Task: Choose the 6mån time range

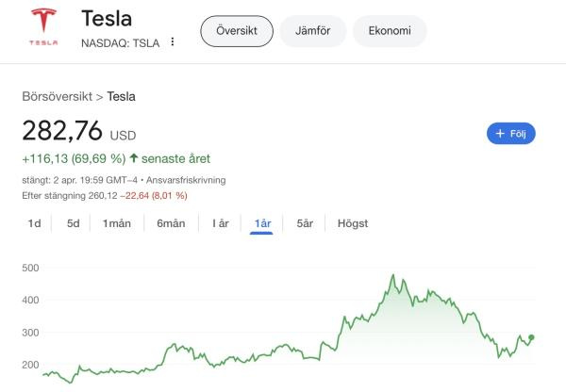Action: [171, 223]
